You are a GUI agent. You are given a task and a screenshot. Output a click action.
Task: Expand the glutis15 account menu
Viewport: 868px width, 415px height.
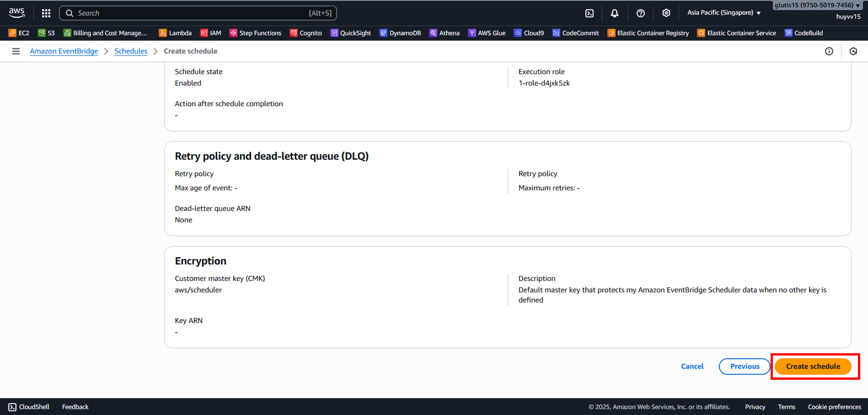click(x=817, y=5)
